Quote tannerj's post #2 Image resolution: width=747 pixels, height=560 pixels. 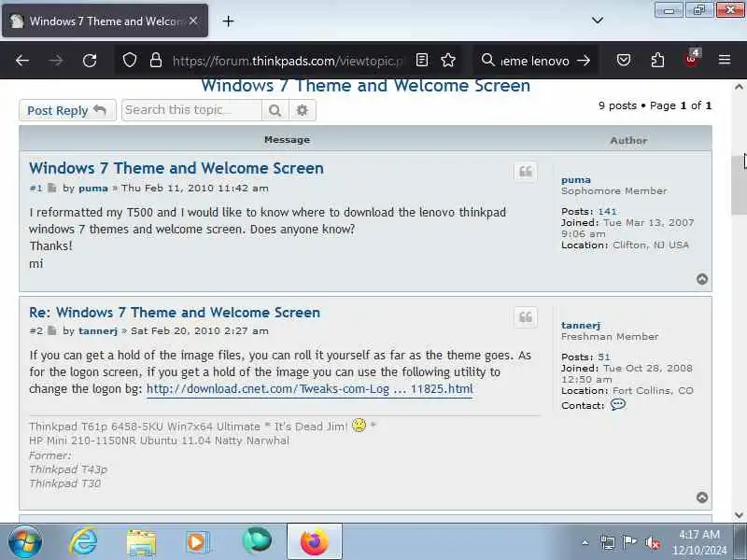[x=526, y=317]
